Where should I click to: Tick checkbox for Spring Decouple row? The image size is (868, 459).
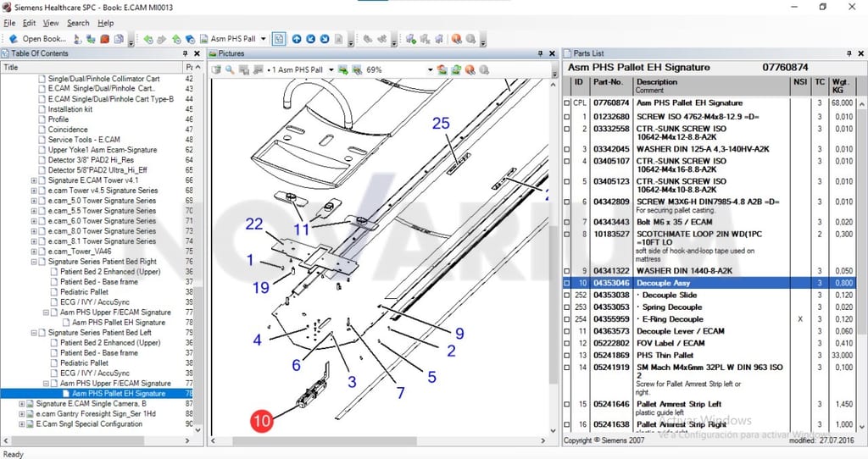566,307
